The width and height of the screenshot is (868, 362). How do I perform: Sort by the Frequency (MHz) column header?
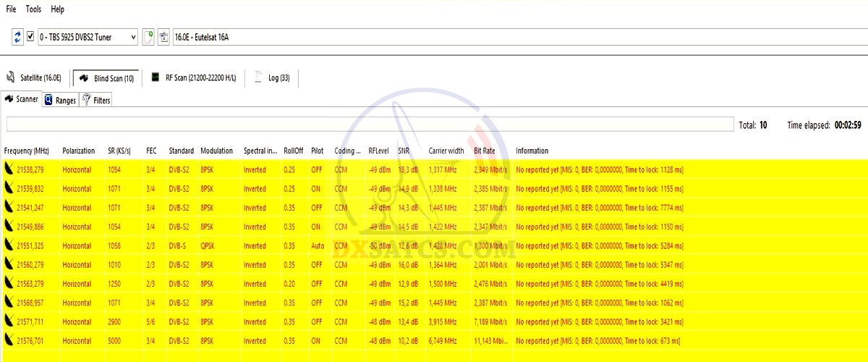(28, 151)
